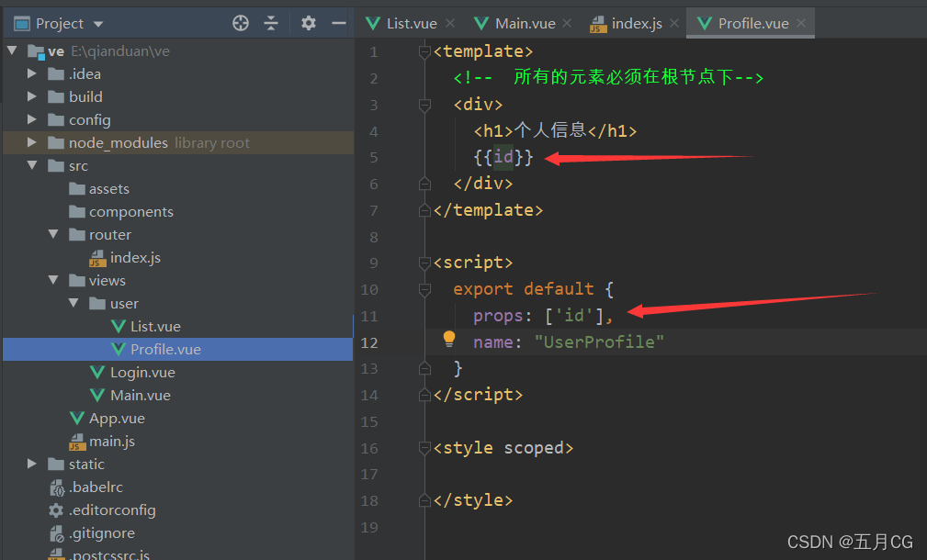This screenshot has height=560, width=927.
Task: Expand the static folder
Action: (x=32, y=464)
